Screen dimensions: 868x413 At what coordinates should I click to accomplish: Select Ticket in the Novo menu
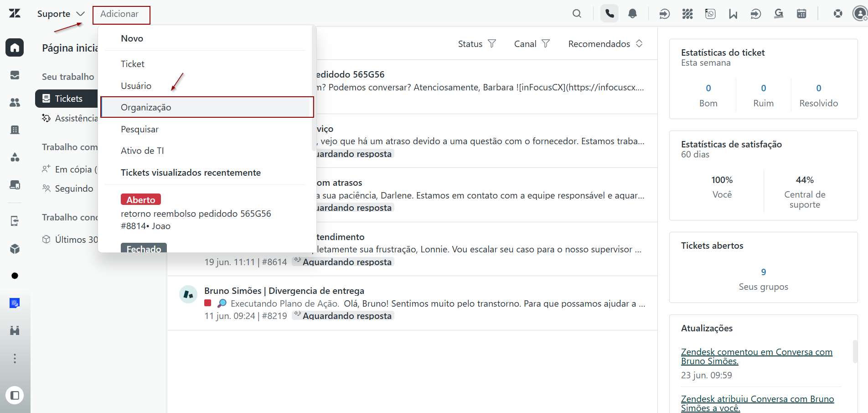click(x=206, y=64)
